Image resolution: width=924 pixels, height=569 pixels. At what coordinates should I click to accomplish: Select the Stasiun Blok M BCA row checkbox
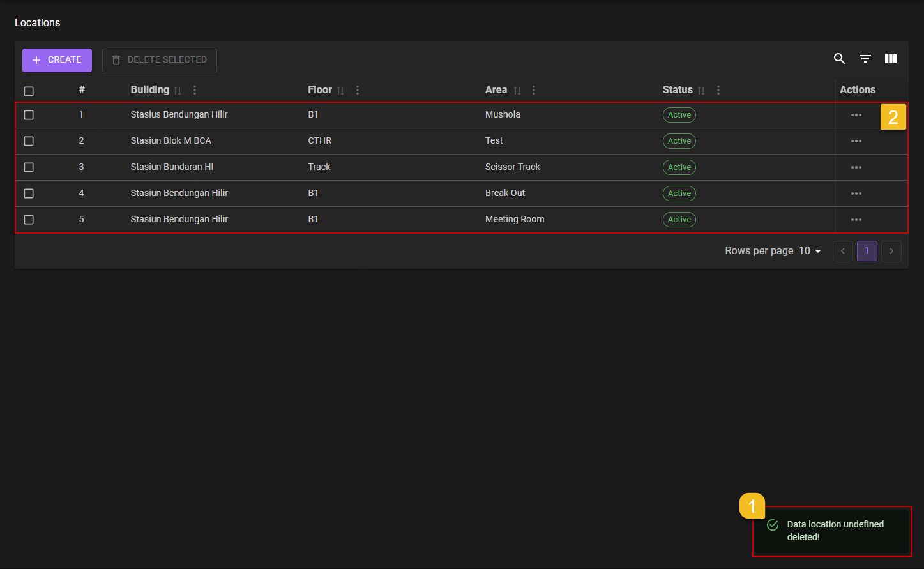[x=29, y=141]
